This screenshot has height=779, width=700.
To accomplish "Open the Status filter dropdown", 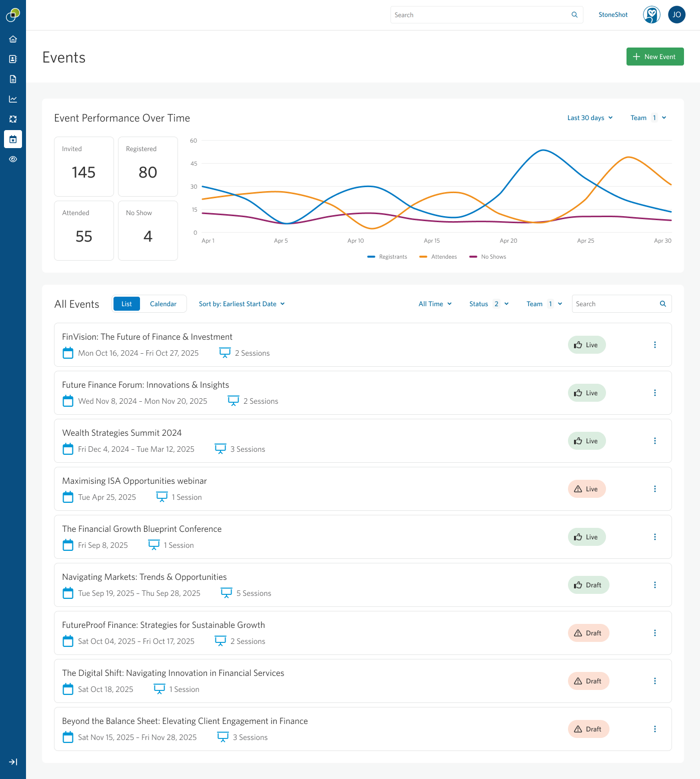I will click(x=488, y=304).
